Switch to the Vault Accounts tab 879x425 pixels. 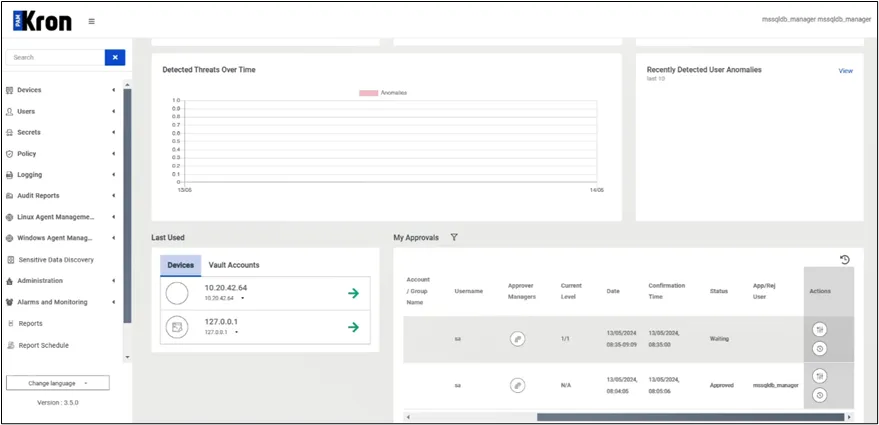(x=234, y=265)
